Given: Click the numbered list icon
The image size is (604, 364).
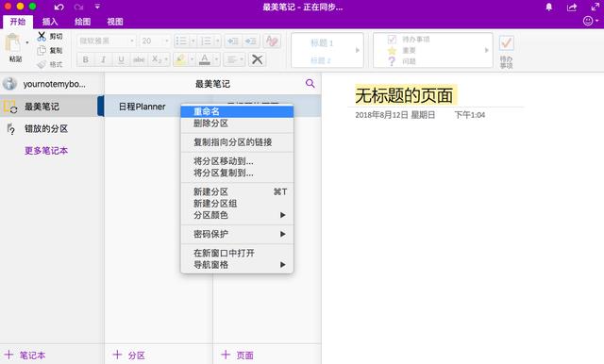Looking at the screenshot, I should 206,41.
